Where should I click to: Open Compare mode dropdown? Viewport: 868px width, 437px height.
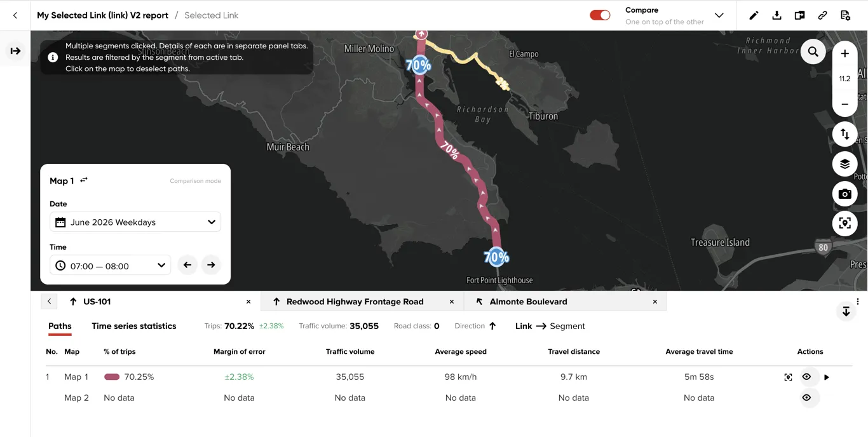point(719,15)
